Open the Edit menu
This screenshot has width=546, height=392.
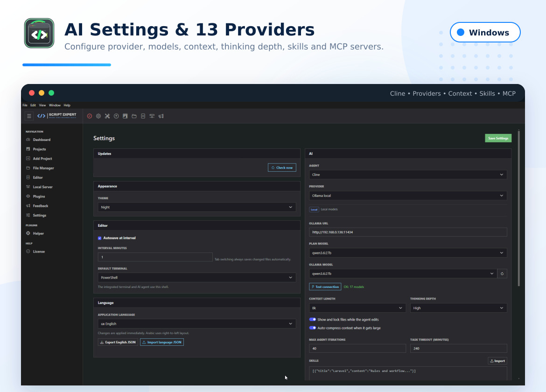[x=33, y=105]
